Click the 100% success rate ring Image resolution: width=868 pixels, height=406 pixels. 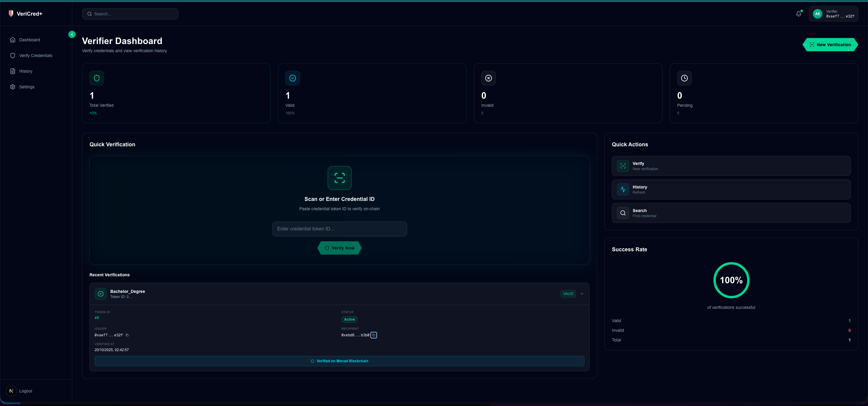[x=731, y=280]
